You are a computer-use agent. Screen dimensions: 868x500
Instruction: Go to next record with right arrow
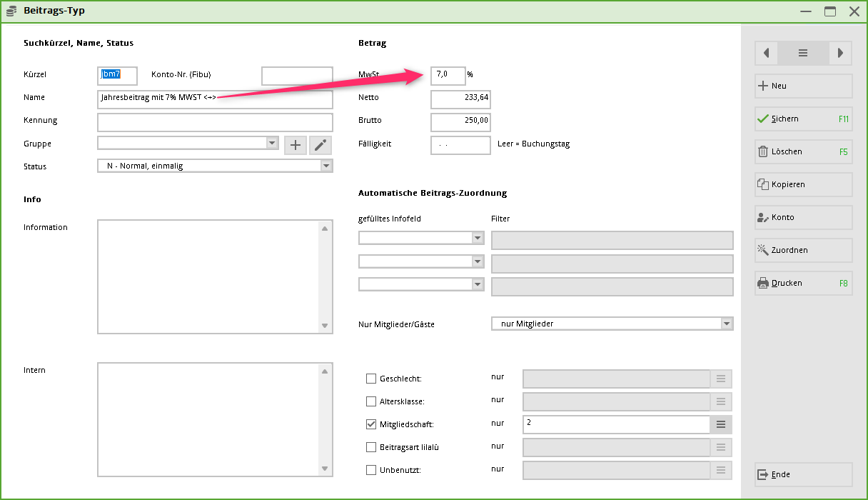(x=840, y=53)
